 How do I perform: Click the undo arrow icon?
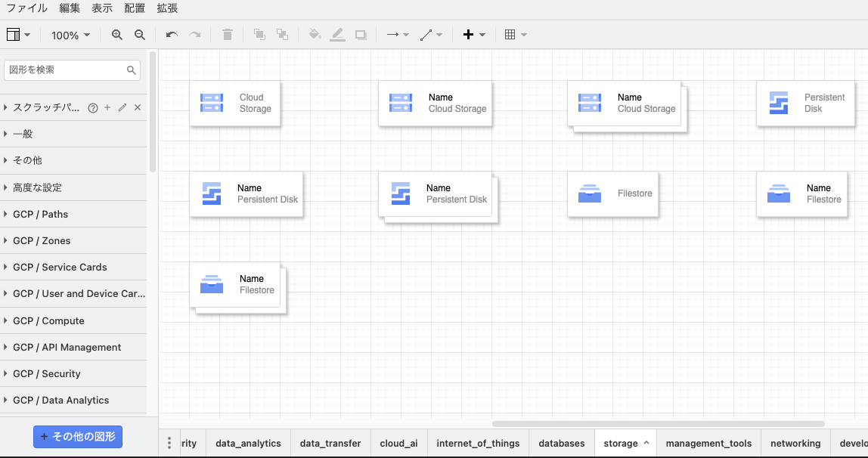(172, 35)
